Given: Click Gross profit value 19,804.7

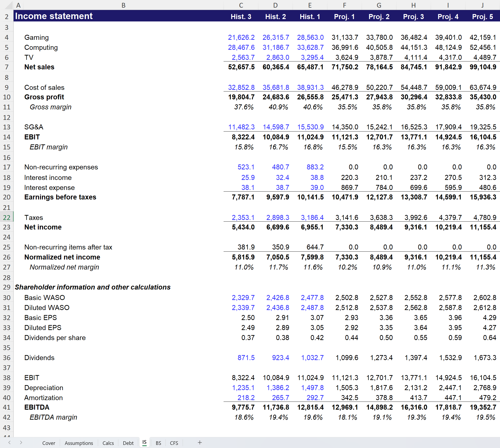Looking at the screenshot, I should coord(241,97).
